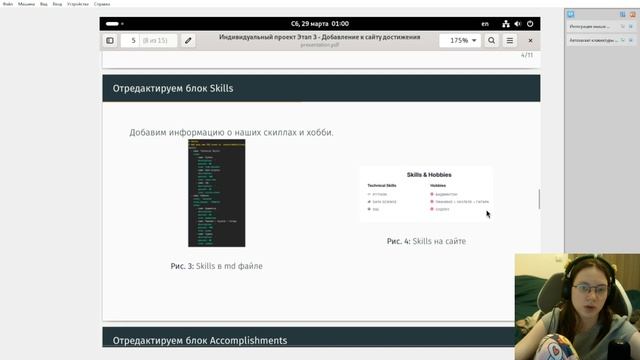Image resolution: width=640 pixels, height=360 pixels.
Task: Click the 'Интеграция мыши' notification text
Action: (589, 27)
